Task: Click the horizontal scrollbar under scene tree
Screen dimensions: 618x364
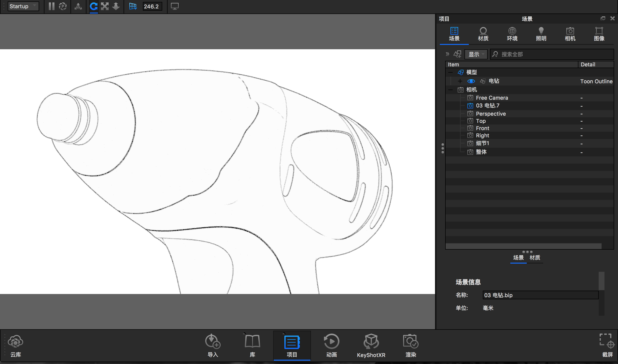Action: [523, 246]
